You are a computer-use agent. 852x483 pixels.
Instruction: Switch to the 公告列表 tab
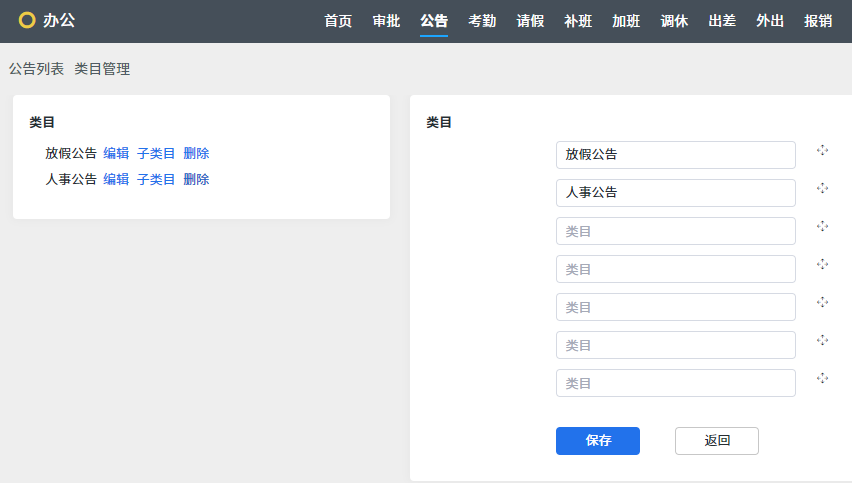[36, 69]
